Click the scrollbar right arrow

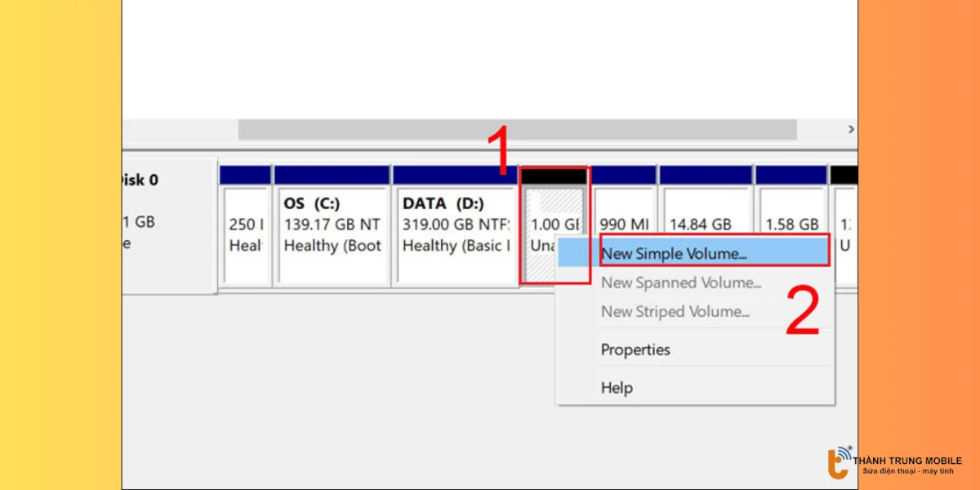851,130
